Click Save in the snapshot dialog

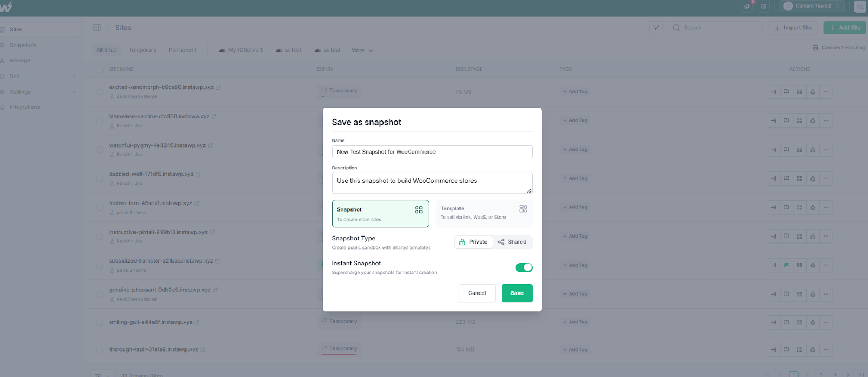click(517, 293)
